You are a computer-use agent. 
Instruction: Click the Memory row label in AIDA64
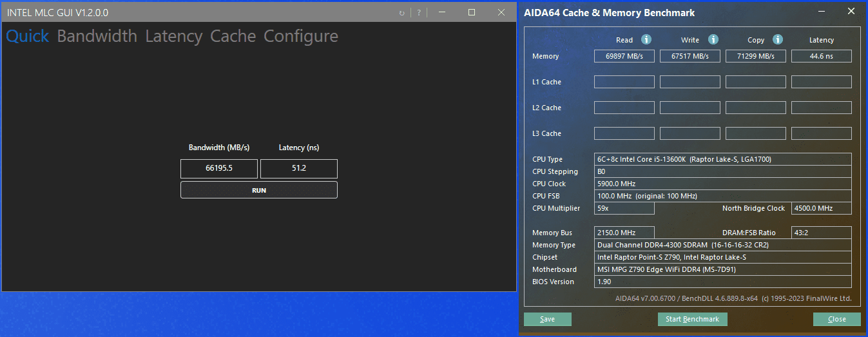coord(546,56)
